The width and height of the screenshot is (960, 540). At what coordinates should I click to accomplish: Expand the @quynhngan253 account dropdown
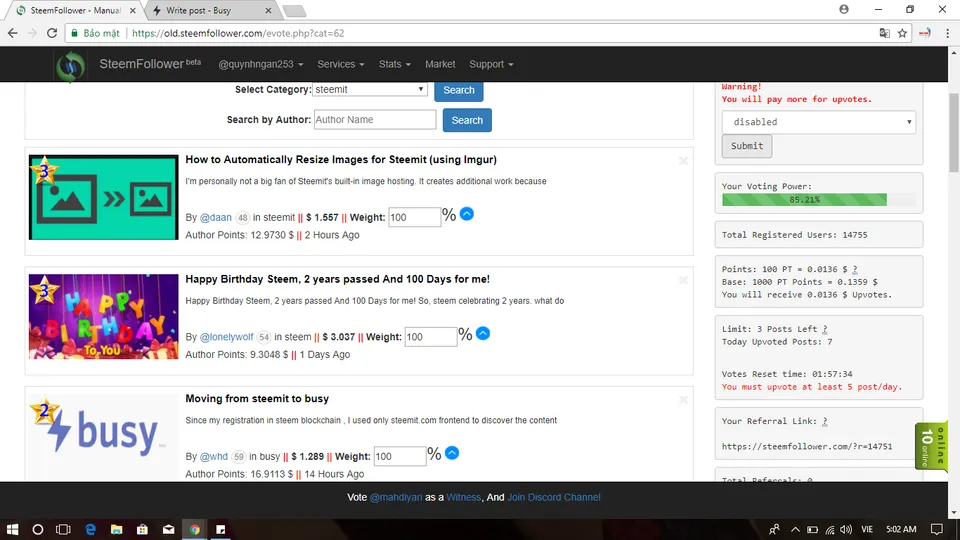point(261,64)
